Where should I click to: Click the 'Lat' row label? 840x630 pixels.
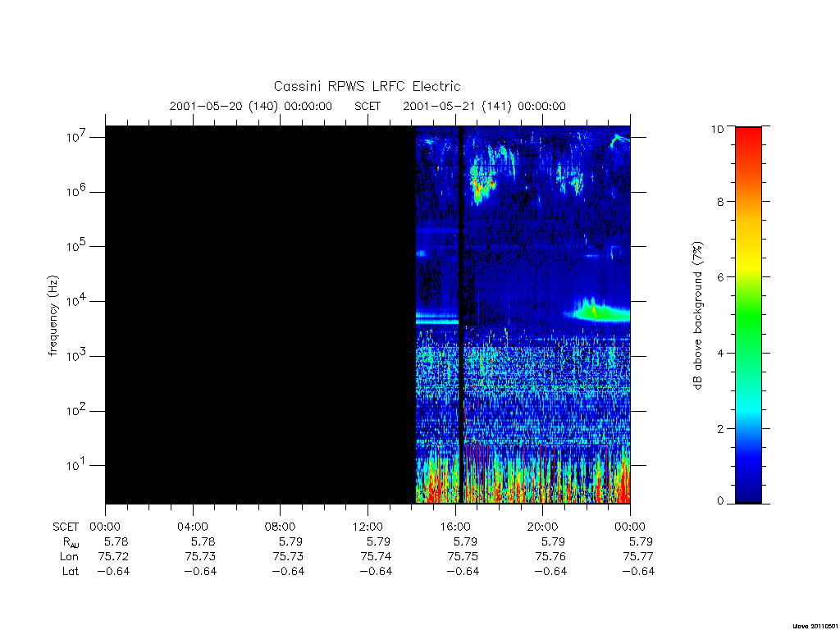[x=71, y=572]
